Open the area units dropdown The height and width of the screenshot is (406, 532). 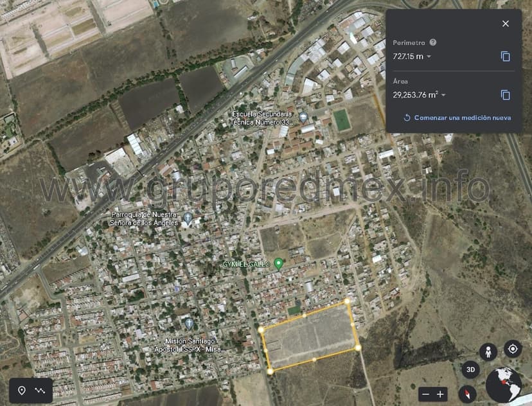tap(444, 95)
